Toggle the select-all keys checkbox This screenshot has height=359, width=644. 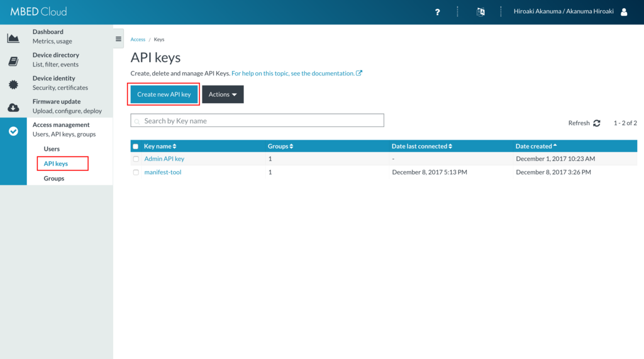tap(136, 146)
